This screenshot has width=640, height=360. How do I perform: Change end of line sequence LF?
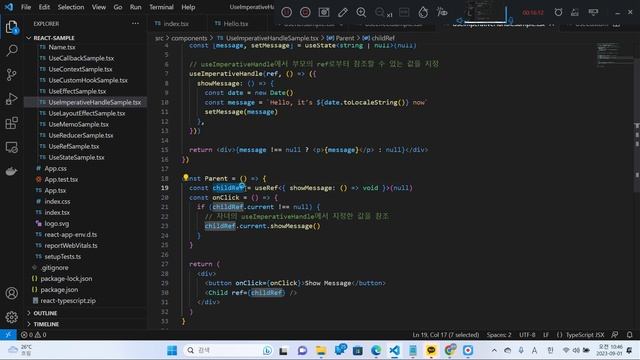[546, 335]
